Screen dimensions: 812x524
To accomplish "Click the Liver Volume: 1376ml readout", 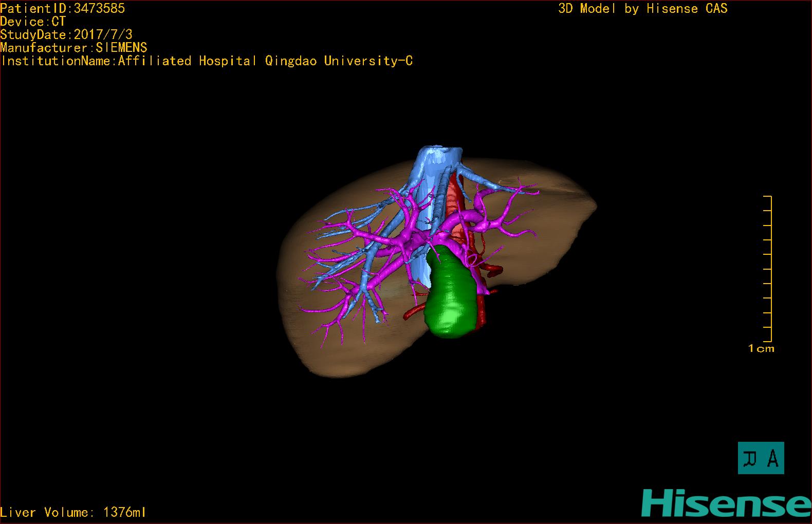I will [x=73, y=512].
